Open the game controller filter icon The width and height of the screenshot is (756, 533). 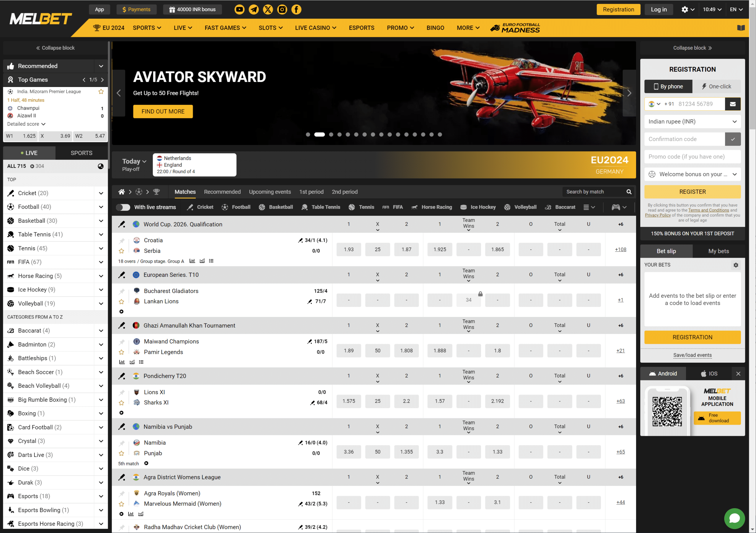(x=616, y=207)
